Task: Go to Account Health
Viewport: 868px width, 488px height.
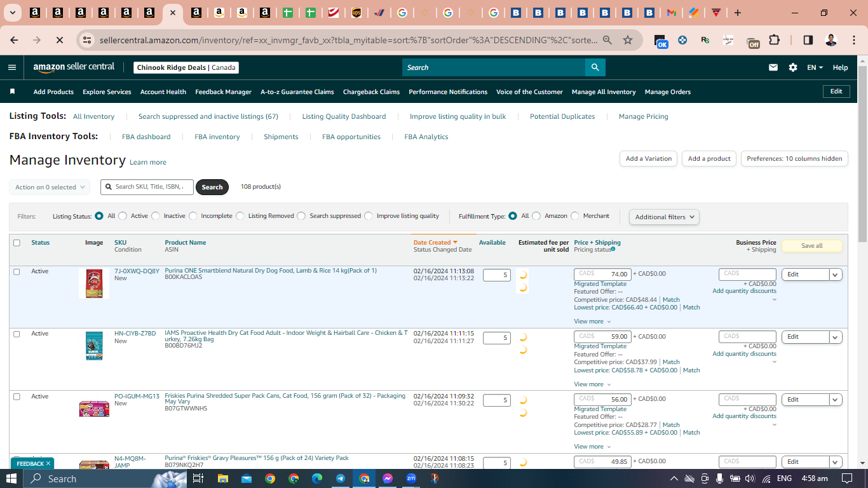Action: [163, 91]
